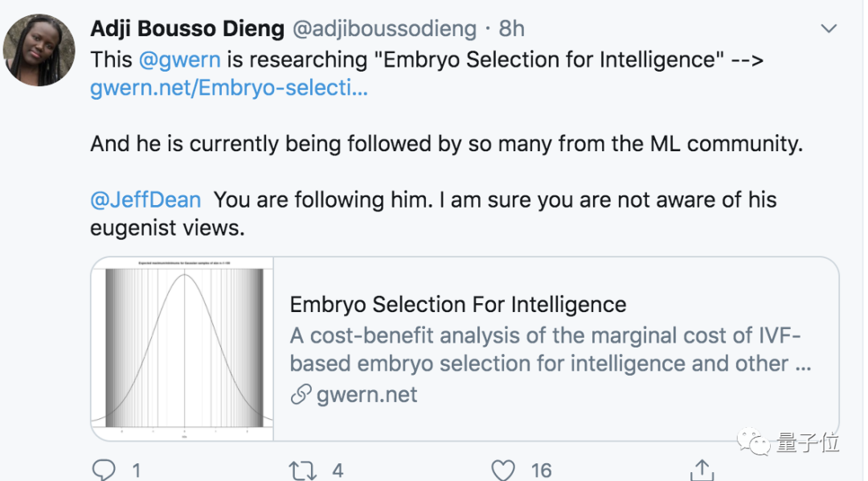Viewport: 868px width, 481px height.
Task: Open the @adjiboussodieng handle link
Action: (x=383, y=29)
